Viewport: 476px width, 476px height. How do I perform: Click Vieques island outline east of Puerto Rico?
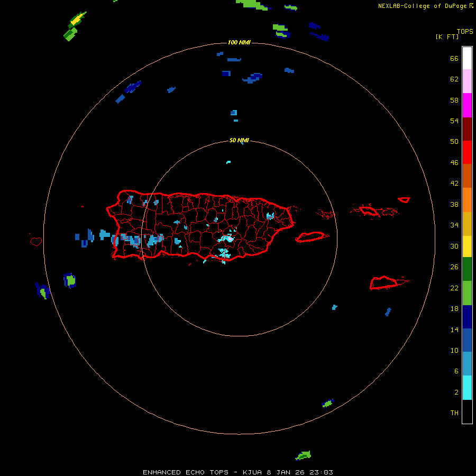(x=312, y=237)
